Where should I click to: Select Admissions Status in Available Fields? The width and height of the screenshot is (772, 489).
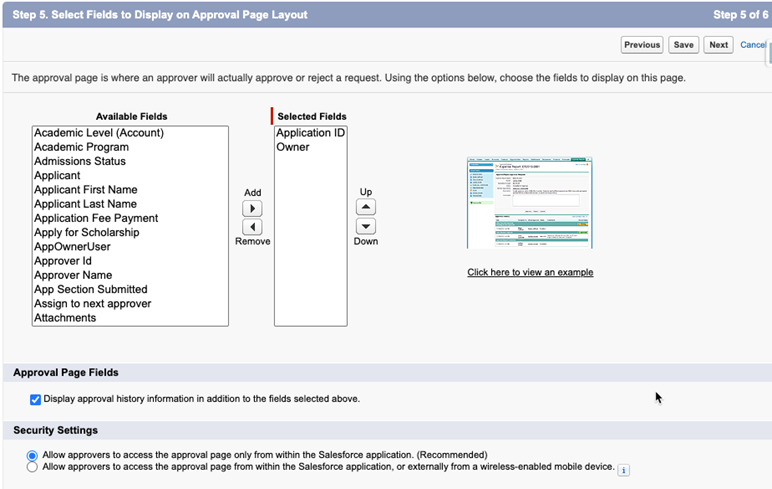(x=80, y=161)
